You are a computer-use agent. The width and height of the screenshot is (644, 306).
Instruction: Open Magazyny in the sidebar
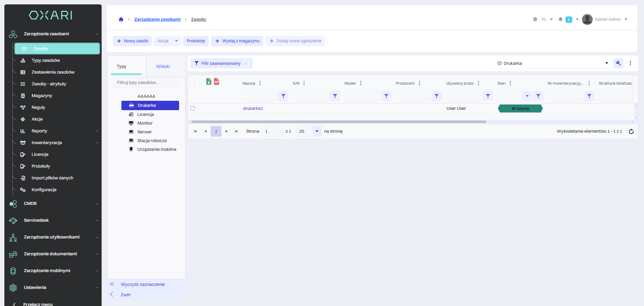(x=42, y=96)
